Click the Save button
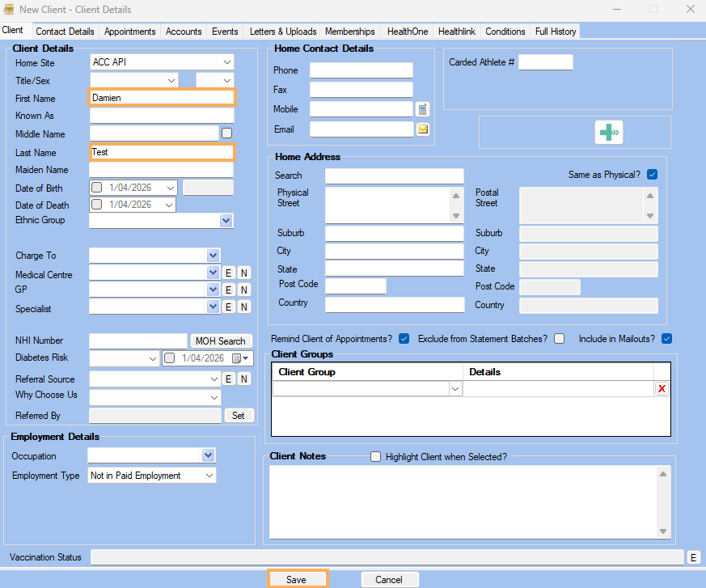Screen dimensions: 706x588 [297, 579]
